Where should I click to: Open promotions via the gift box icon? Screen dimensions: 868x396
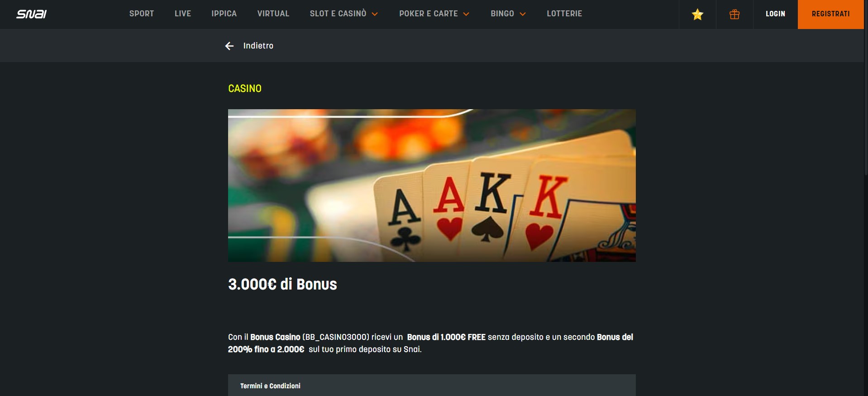734,14
